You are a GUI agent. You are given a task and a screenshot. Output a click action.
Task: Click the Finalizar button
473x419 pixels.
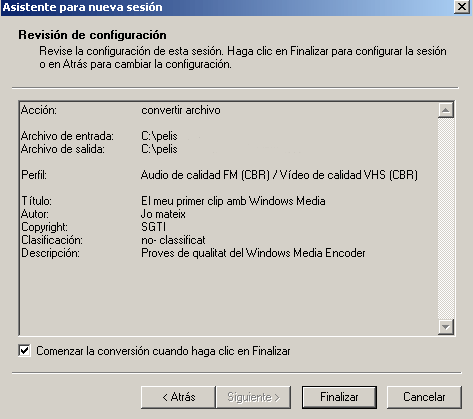point(339,397)
